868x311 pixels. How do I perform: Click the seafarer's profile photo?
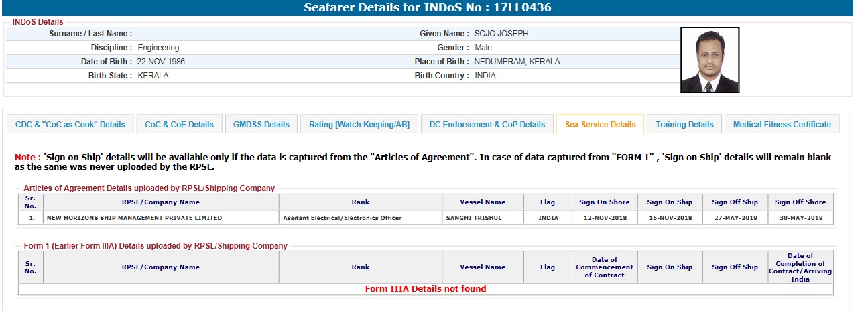pyautogui.click(x=709, y=60)
